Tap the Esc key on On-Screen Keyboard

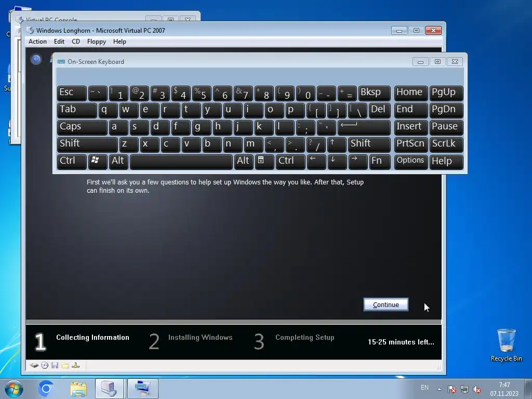click(72, 93)
